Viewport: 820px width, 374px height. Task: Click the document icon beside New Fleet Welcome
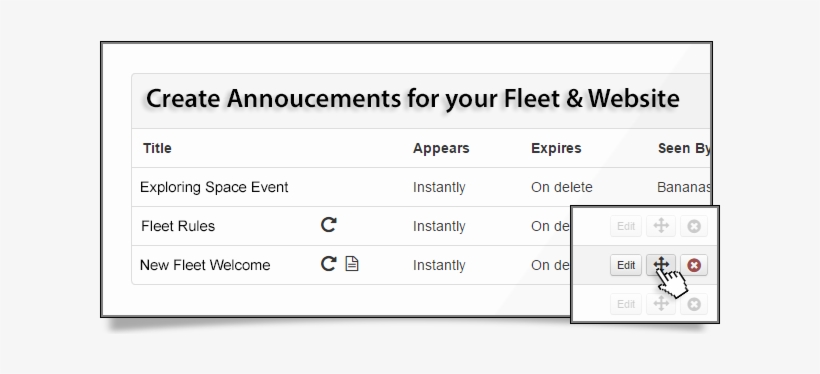pos(352,264)
